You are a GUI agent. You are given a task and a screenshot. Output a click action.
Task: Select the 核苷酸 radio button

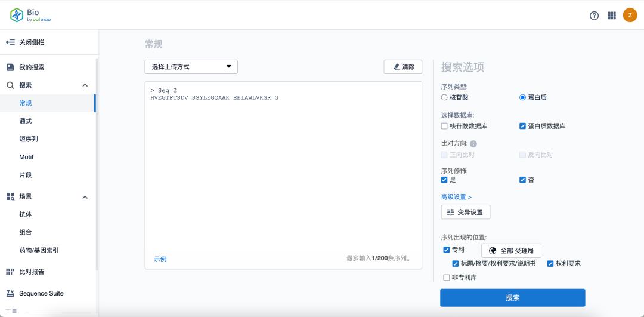coord(444,97)
